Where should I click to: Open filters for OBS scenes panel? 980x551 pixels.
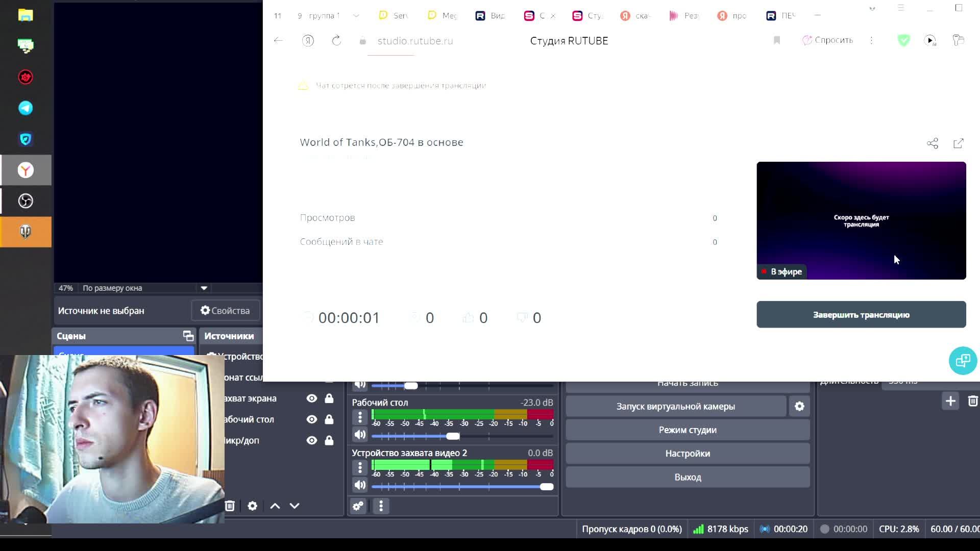click(x=188, y=336)
